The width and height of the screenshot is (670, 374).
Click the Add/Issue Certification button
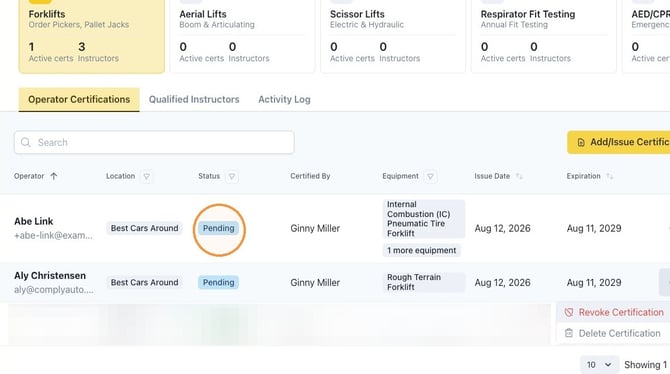coord(619,142)
